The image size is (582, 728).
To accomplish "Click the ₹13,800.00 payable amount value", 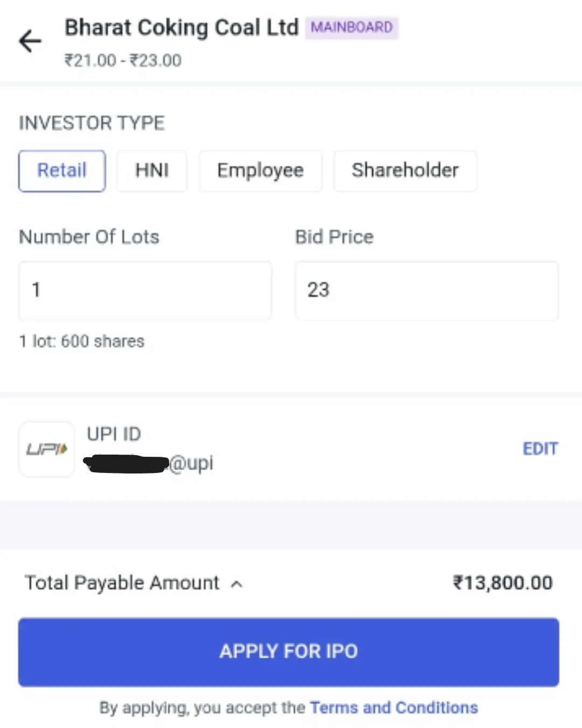I will click(502, 583).
